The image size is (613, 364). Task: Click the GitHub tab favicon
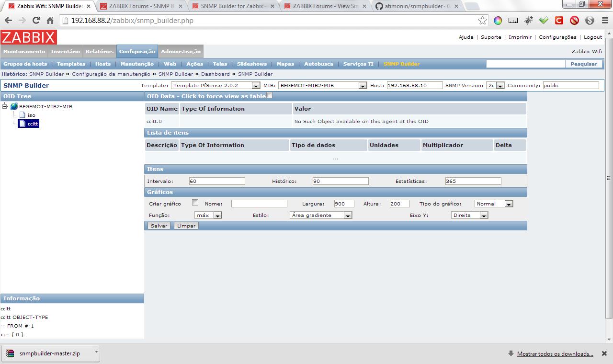point(379,6)
